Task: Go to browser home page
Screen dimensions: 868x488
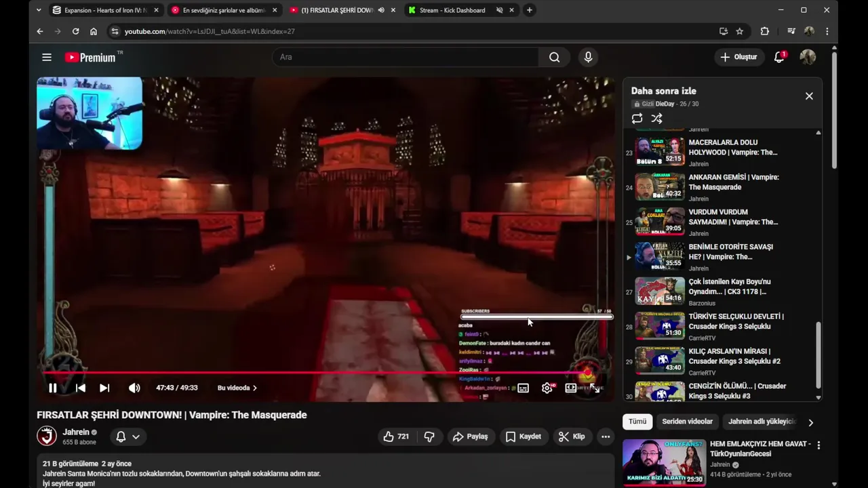Action: point(94,31)
